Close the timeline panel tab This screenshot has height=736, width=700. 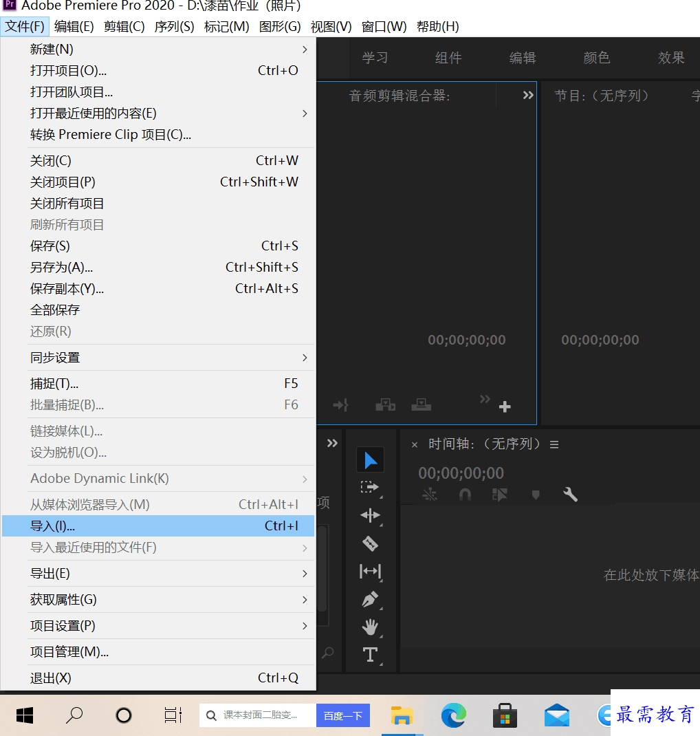coord(414,444)
